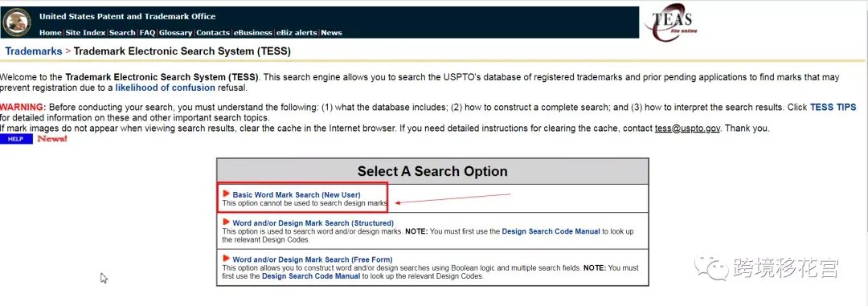Click red arrow beside Structured search option
868x306 pixels.
tap(227, 222)
